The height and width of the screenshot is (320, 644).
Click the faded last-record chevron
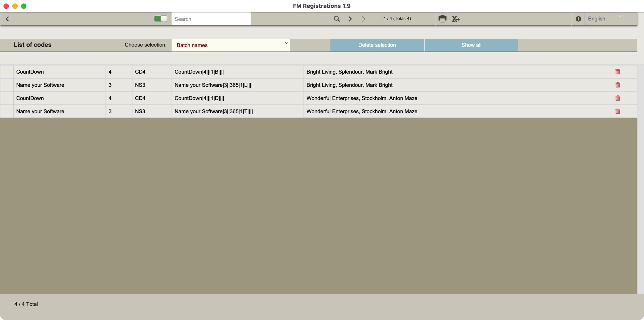[x=363, y=19]
